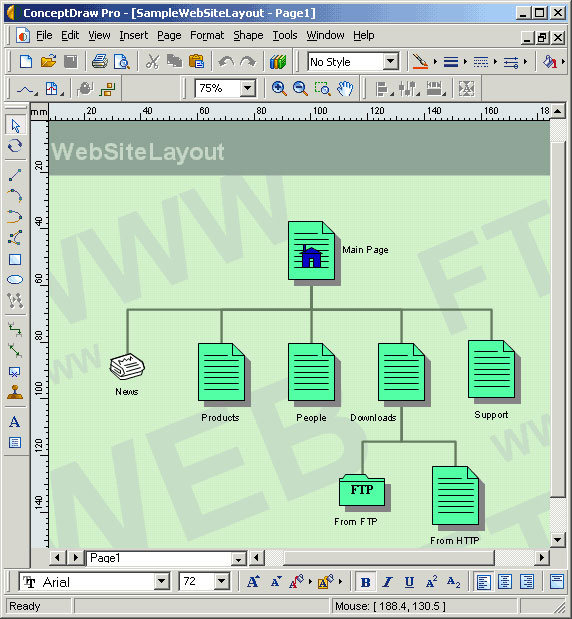Image resolution: width=572 pixels, height=619 pixels.
Task: Open the Format menu
Action: tap(207, 36)
